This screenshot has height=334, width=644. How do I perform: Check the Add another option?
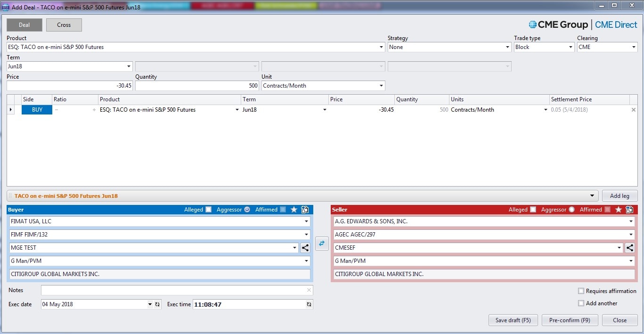click(581, 303)
